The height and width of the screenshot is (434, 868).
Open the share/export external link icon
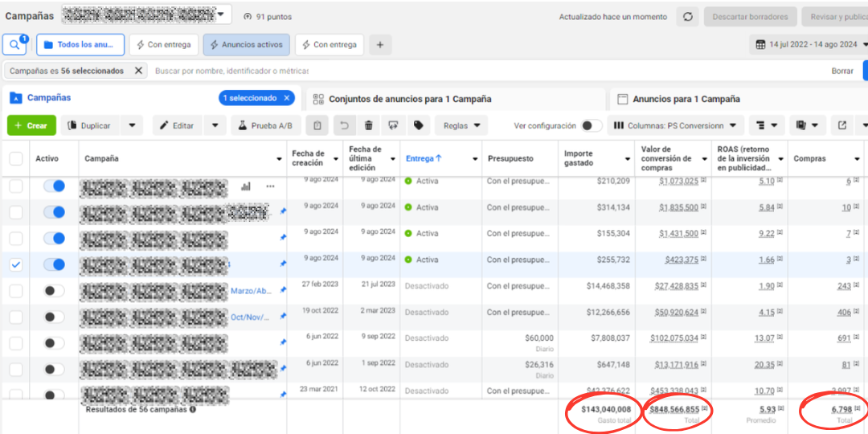pos(842,125)
